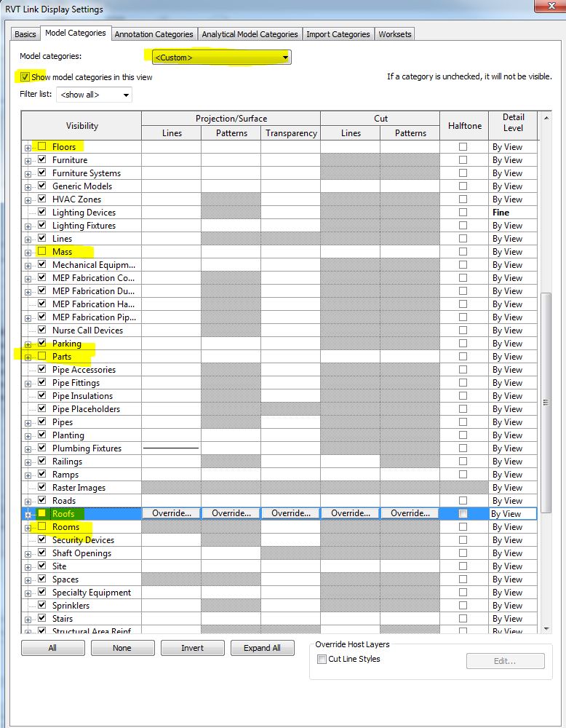The height and width of the screenshot is (728, 566).
Task: Click Transparency Override button for Roofs
Action: pyautogui.click(x=290, y=513)
